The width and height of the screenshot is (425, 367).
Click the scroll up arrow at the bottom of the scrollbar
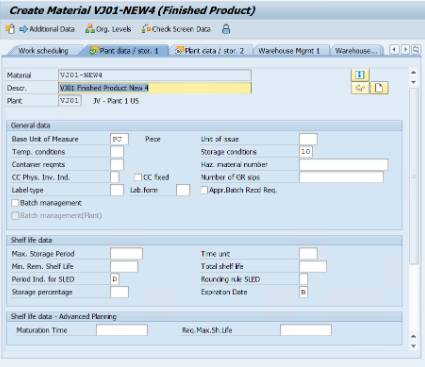(414, 336)
